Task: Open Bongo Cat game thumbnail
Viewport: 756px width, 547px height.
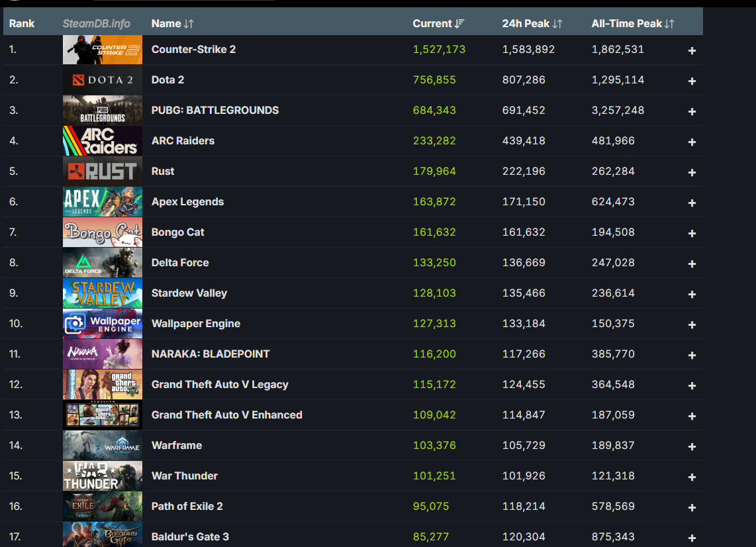Action: point(102,232)
